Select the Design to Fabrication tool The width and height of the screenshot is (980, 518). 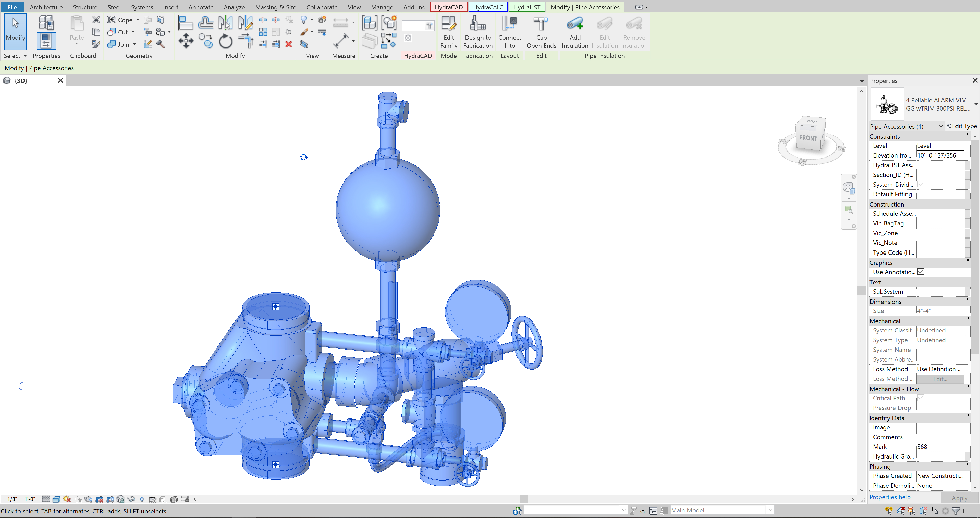point(478,32)
